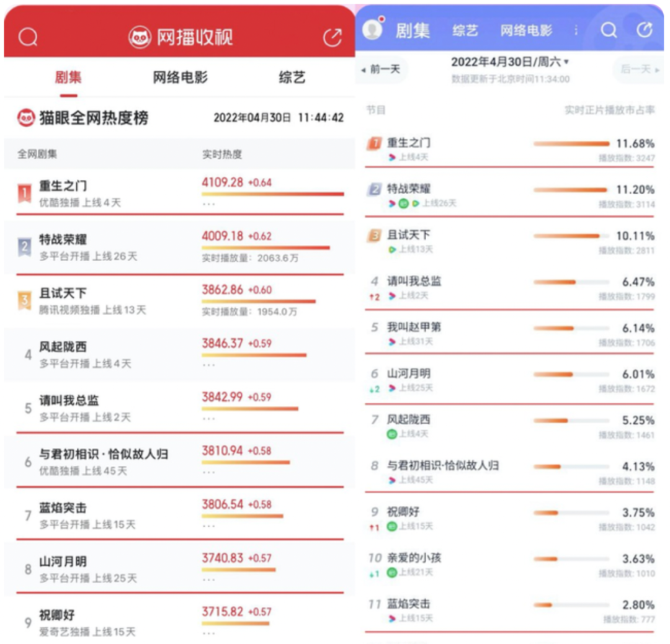Open 特战荣耀 entry in Maoyan heat list
This screenshot has height=644, width=670.
coord(180,246)
